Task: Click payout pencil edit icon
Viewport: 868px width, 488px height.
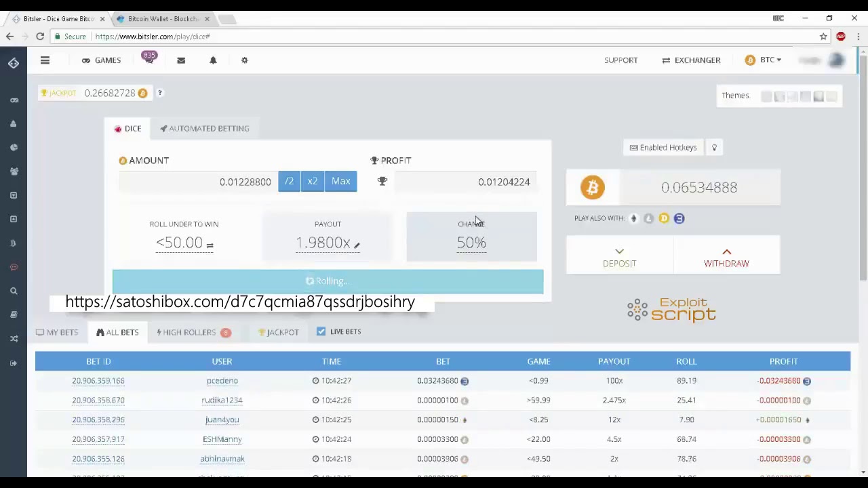Action: [x=357, y=245]
